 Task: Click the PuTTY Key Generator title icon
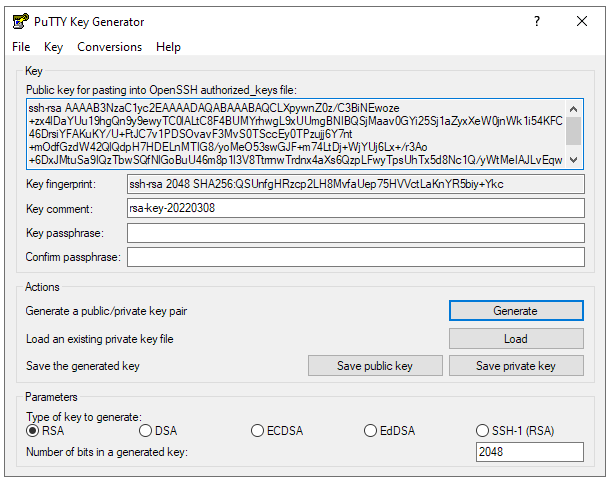coord(20,21)
